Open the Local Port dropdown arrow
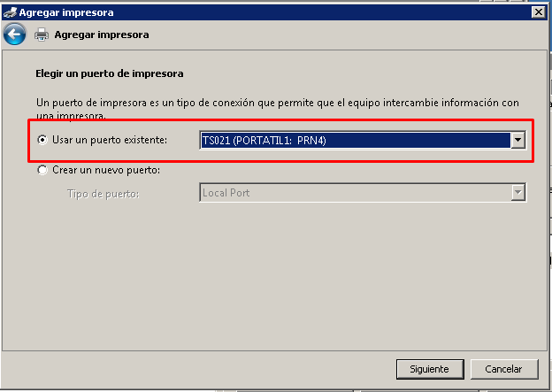The height and width of the screenshot is (392, 552). pyautogui.click(x=518, y=192)
